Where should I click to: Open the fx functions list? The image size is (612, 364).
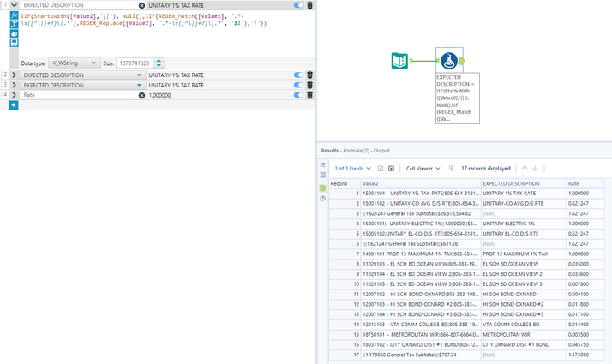point(14,15)
